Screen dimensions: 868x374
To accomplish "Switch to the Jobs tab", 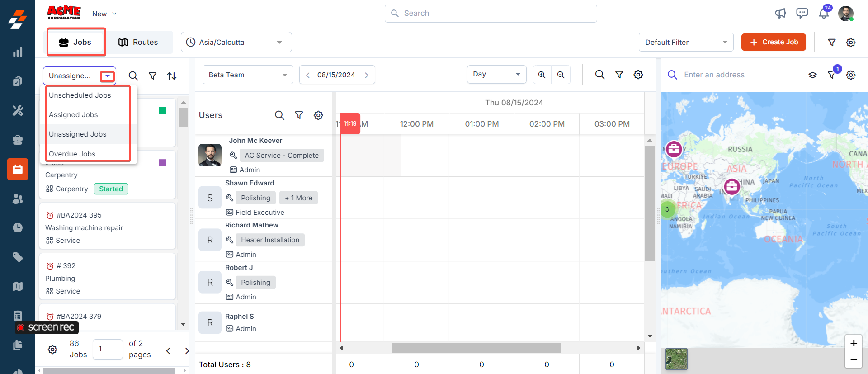I will coord(76,42).
